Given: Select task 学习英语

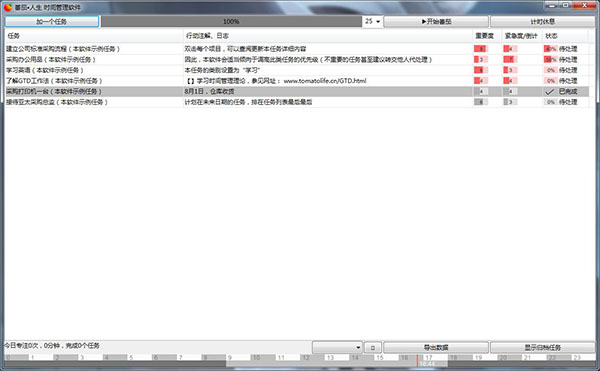Looking at the screenshot, I should (x=44, y=70).
